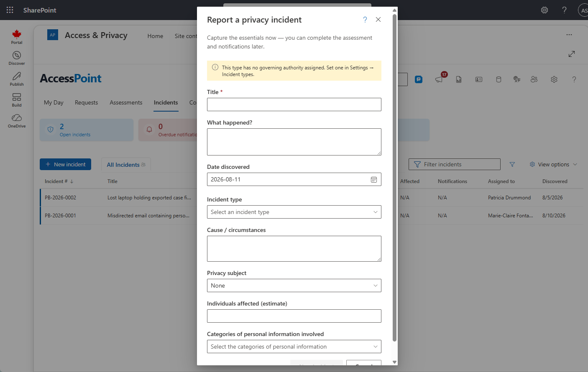This screenshot has width=588, height=372.
Task: Open incident PB-2026-0002
Action: (x=60, y=198)
